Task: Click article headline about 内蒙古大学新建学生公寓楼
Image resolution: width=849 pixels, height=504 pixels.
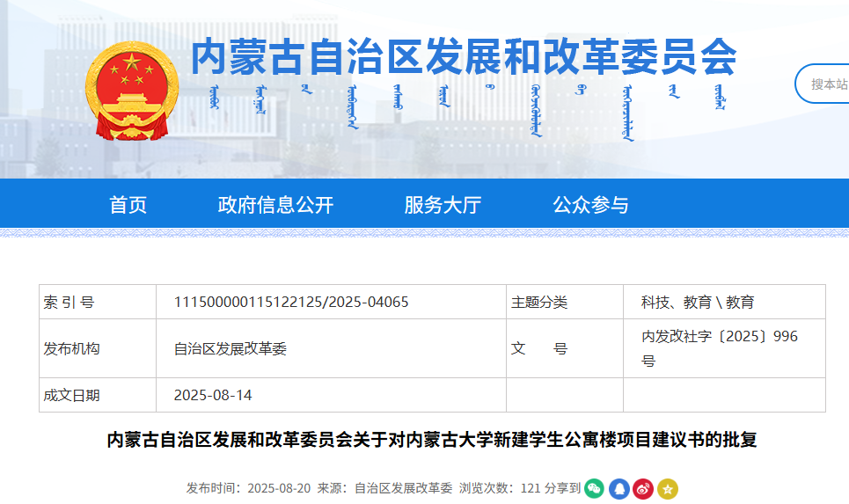Action: click(x=432, y=440)
